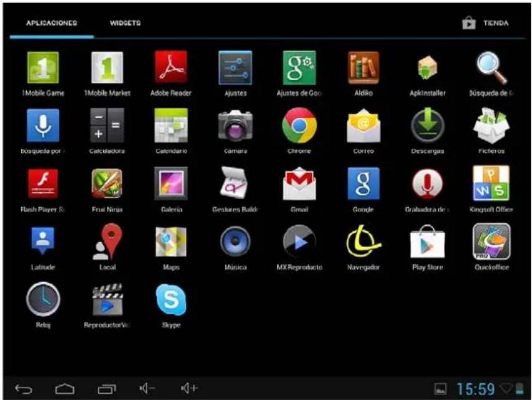This screenshot has width=532, height=400.
Task: Raise volume with the volume-up button
Action: (x=189, y=388)
